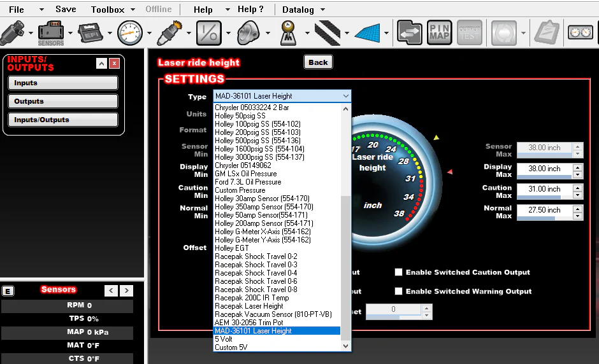Expand the gauge icon dropdown arrow
This screenshot has width=599, height=364.
(x=149, y=33)
